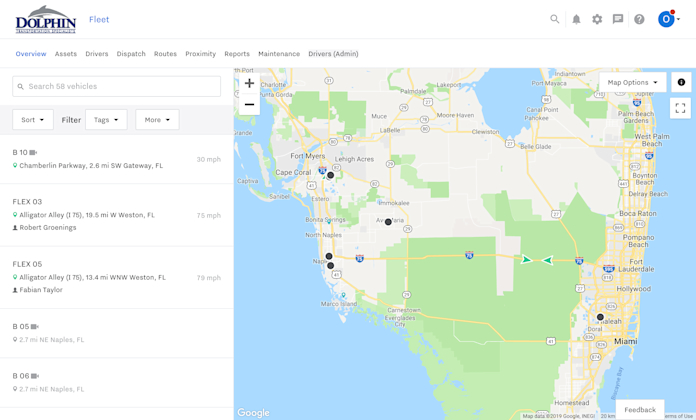This screenshot has width=696, height=420.
Task: Toggle fullscreen map view
Action: point(680,108)
